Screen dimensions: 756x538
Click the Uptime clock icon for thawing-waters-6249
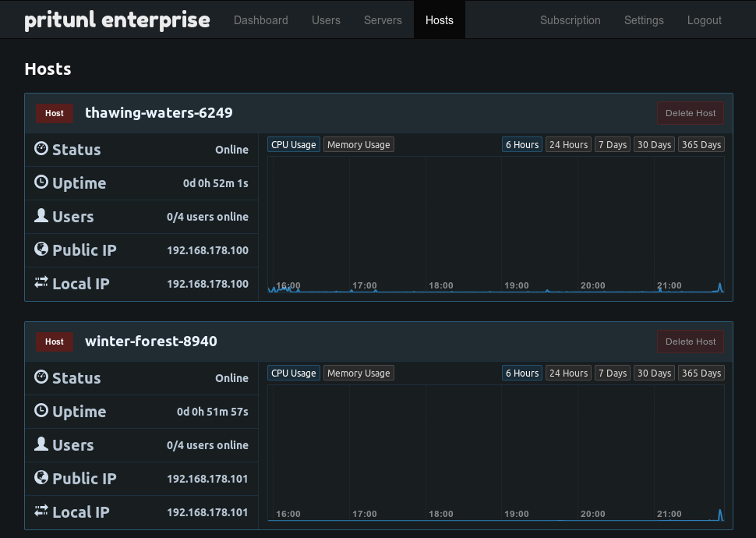click(41, 182)
